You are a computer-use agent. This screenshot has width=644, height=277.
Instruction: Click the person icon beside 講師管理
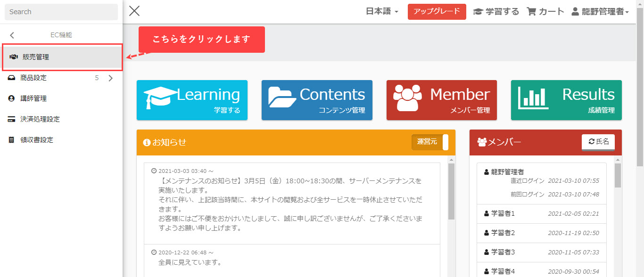click(x=11, y=98)
